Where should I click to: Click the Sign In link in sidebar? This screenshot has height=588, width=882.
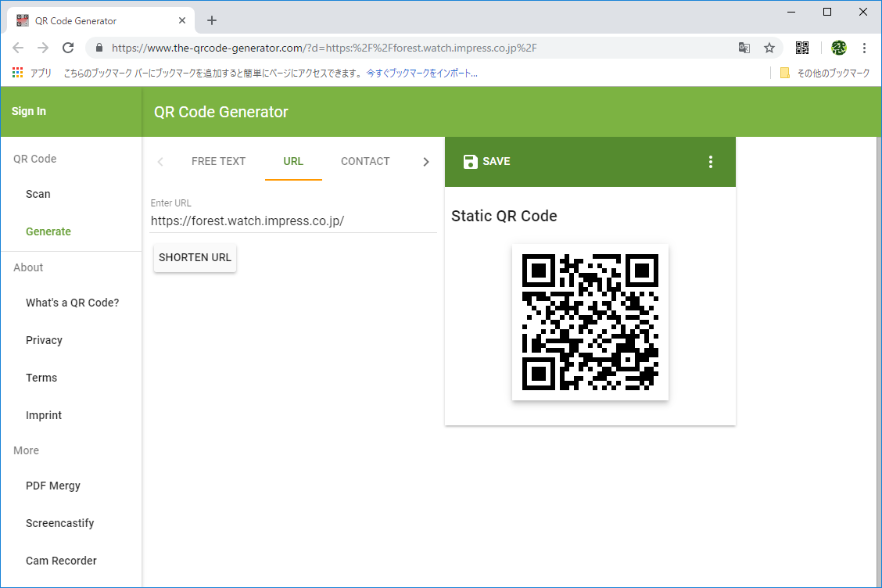pyautogui.click(x=29, y=111)
